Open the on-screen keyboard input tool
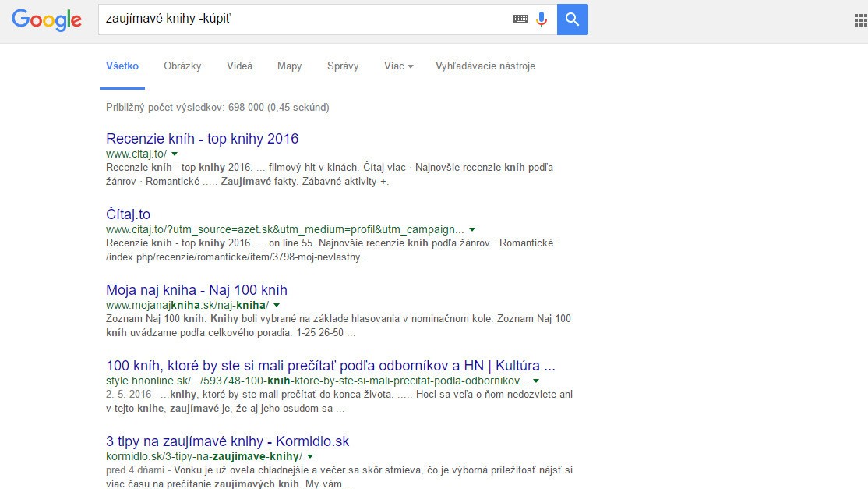868x489 pixels. pos(520,19)
